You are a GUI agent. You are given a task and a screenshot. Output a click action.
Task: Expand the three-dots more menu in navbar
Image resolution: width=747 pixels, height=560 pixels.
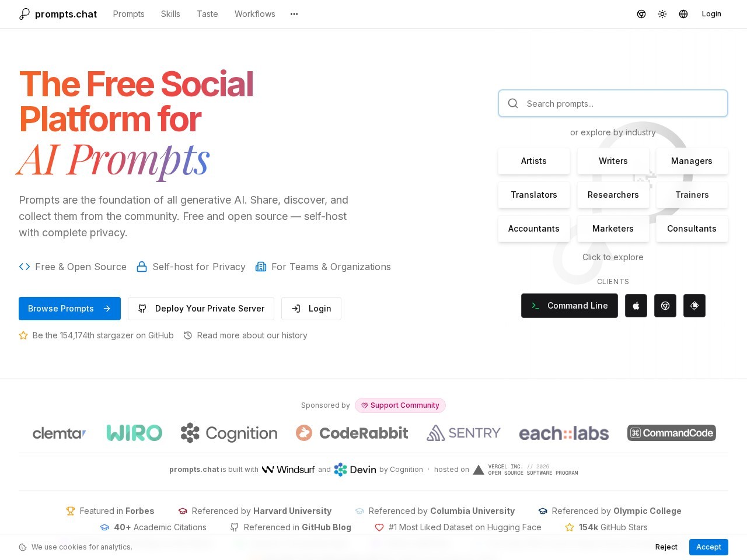tap(294, 14)
